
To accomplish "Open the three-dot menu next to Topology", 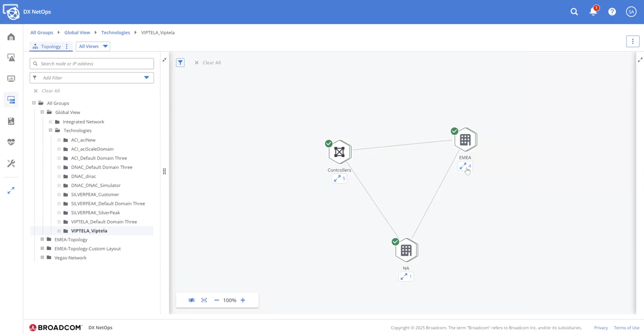I will (67, 46).
